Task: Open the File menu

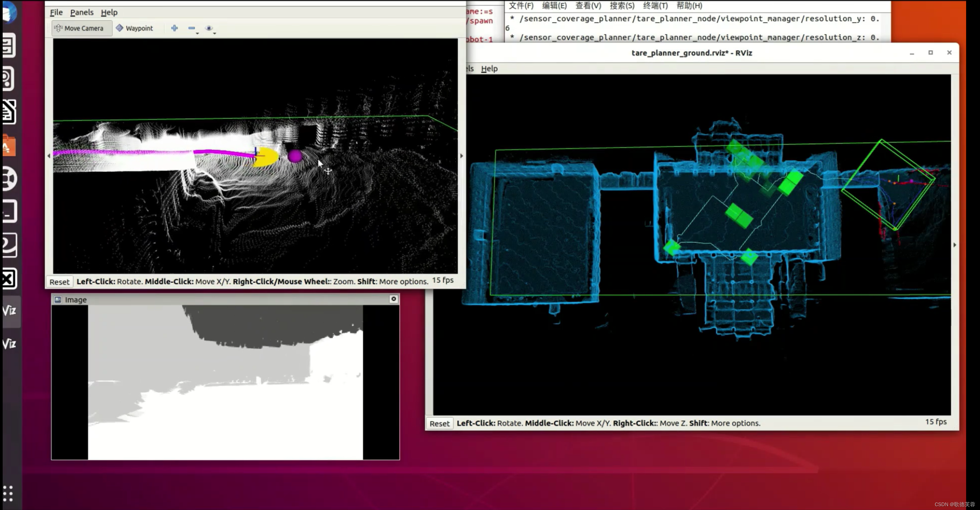Action: [56, 12]
